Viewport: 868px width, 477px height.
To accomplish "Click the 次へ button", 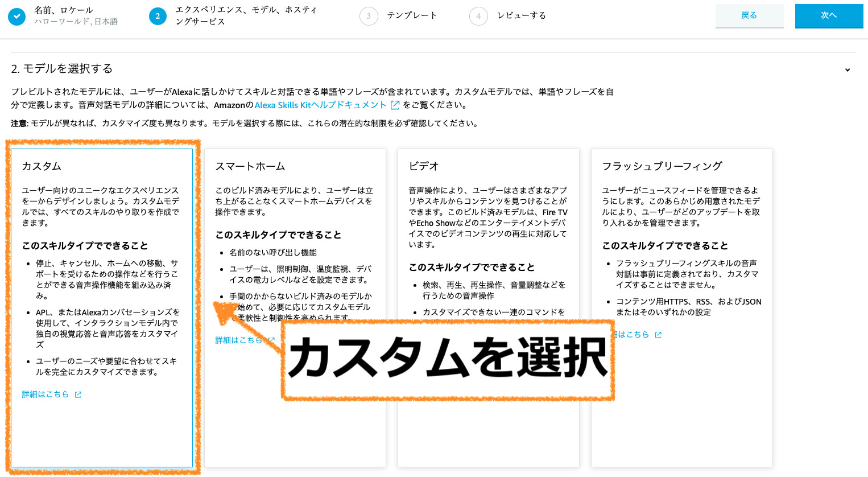I will point(828,16).
